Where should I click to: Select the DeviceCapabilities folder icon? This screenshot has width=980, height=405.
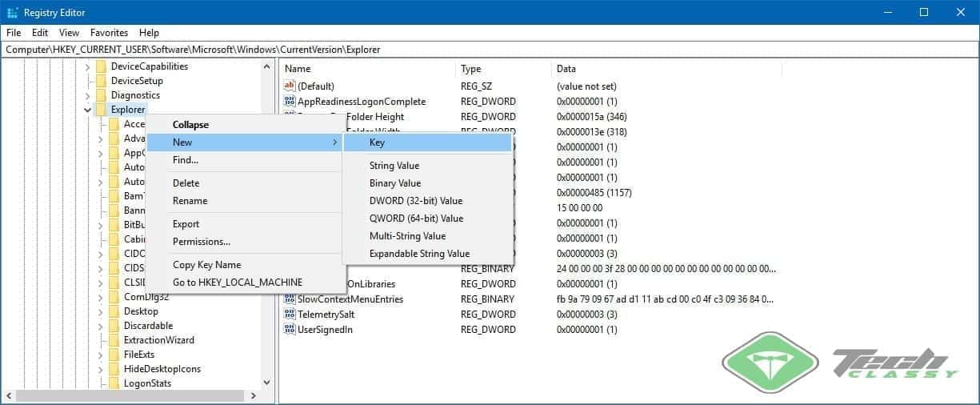(101, 66)
